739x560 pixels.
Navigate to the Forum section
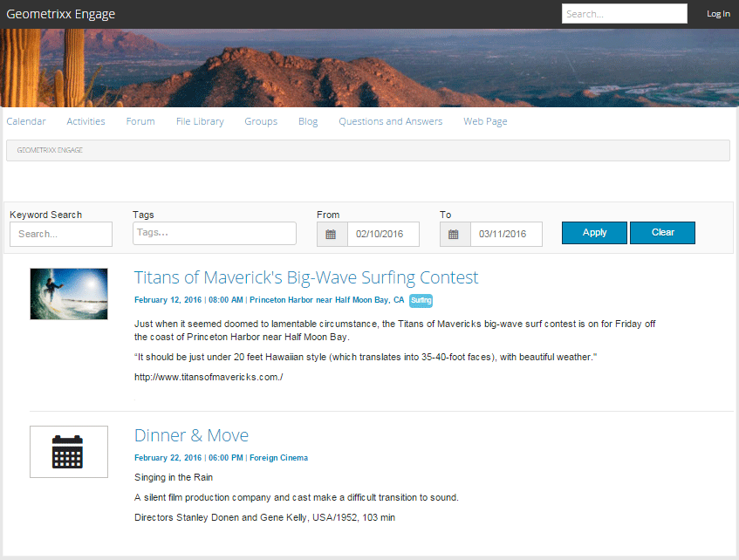click(140, 121)
